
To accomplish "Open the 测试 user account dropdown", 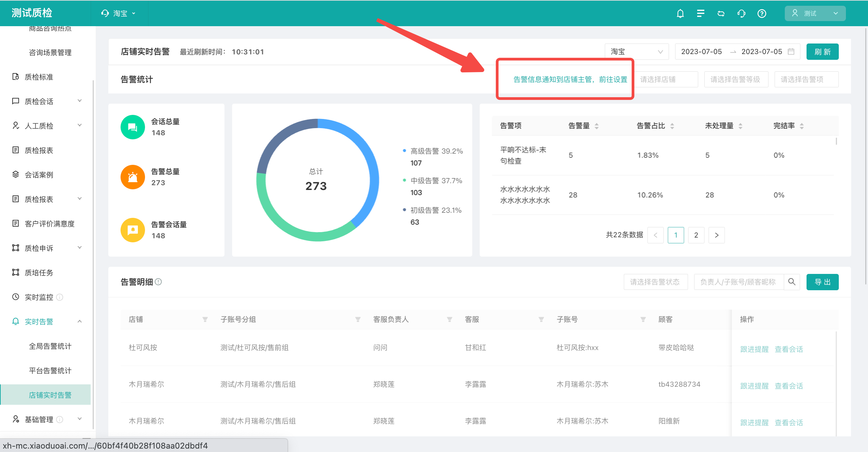I will tap(815, 14).
